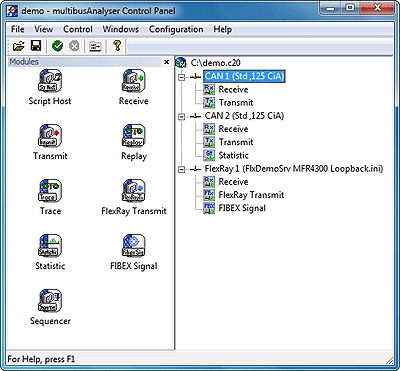Select the Receive label under CAN 2

[233, 129]
